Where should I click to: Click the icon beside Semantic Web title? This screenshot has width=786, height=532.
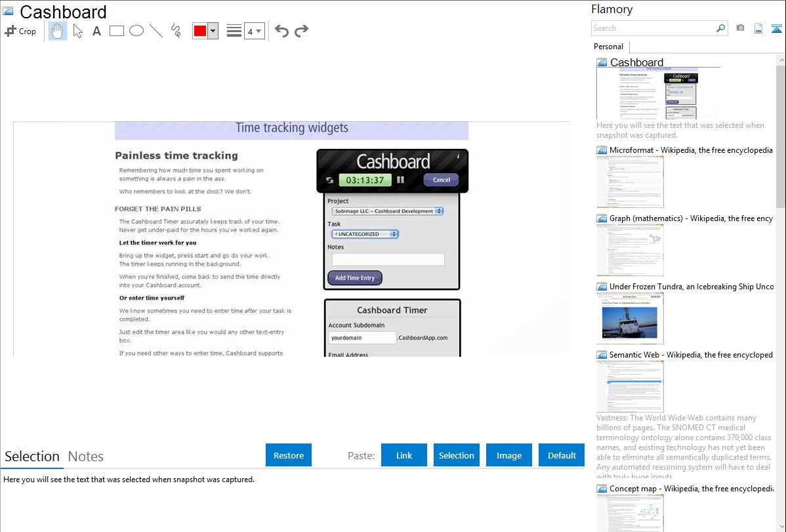tap(602, 355)
